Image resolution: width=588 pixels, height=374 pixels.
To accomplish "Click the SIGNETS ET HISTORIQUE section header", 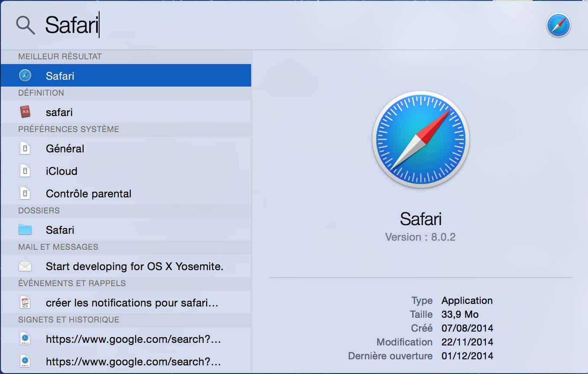I will [x=68, y=320].
